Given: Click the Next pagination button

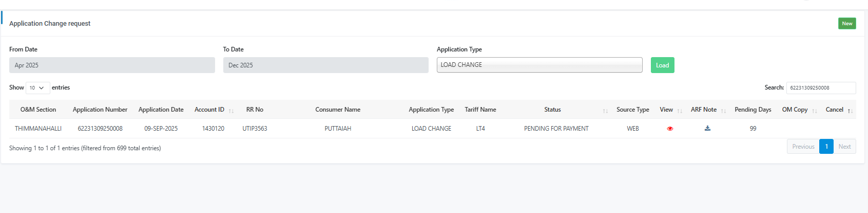Looking at the screenshot, I should click(x=844, y=147).
